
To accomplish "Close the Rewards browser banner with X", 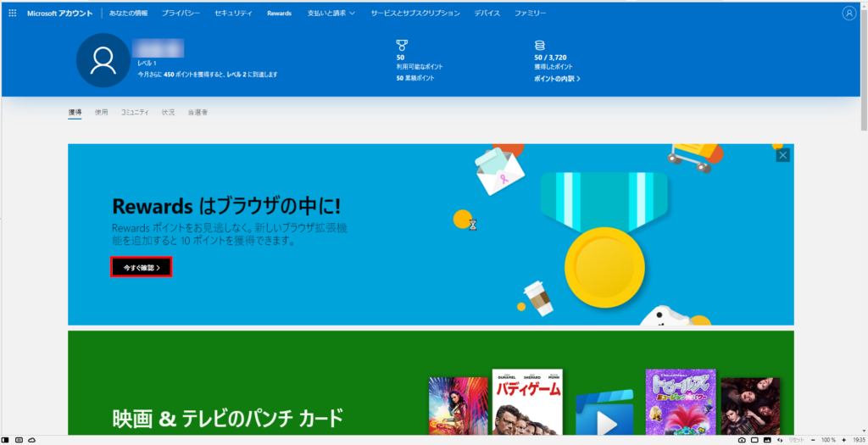I will click(x=782, y=155).
